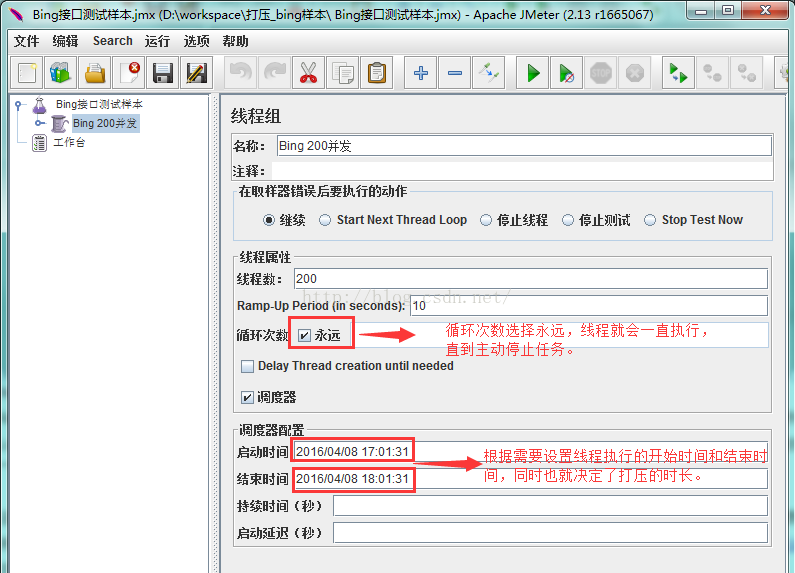Click the New test plan icon
Viewport: 795px width, 573px height.
click(x=27, y=73)
